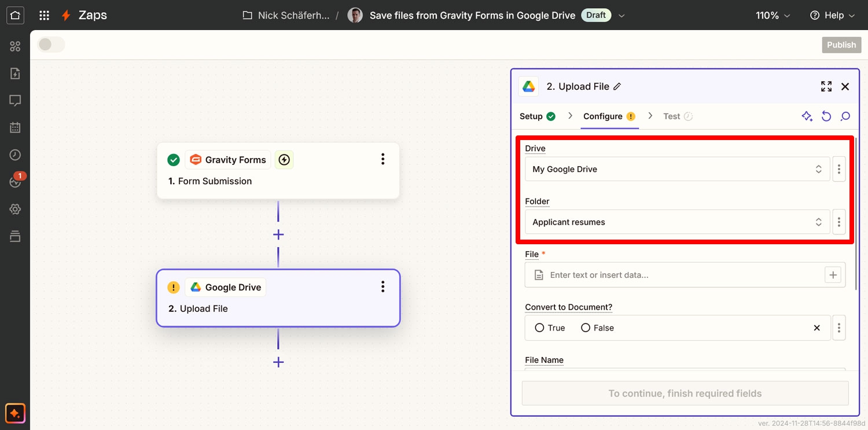Click the Gravity Forms instant trigger bolt icon

(284, 160)
